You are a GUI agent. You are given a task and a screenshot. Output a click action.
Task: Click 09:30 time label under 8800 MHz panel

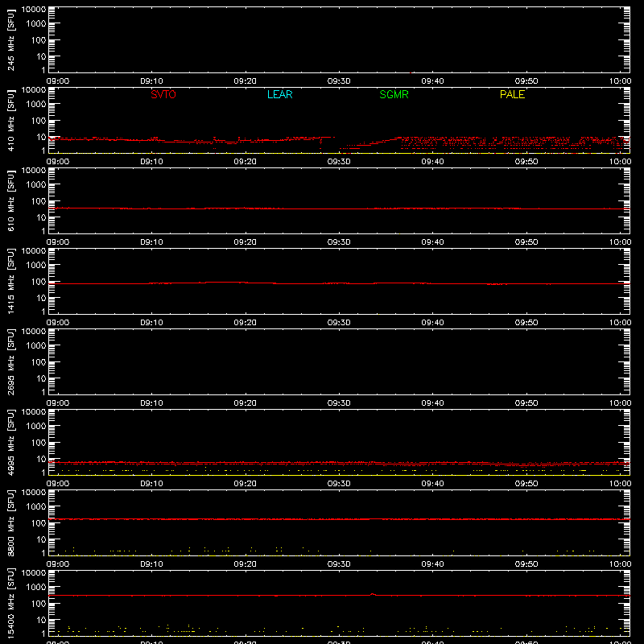(x=339, y=564)
